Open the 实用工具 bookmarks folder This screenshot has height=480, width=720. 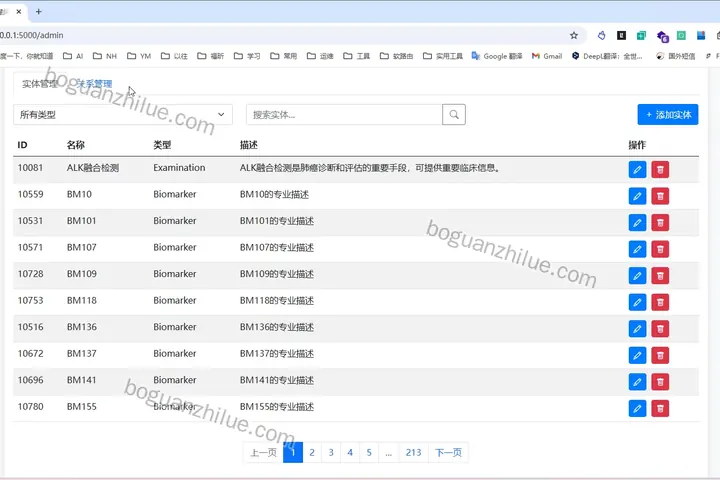(x=443, y=56)
